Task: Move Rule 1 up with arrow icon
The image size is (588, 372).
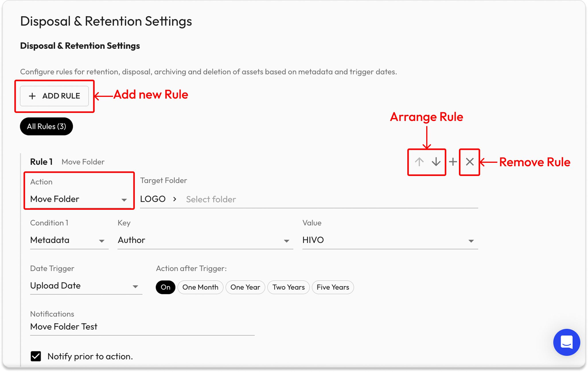Action: tap(419, 162)
